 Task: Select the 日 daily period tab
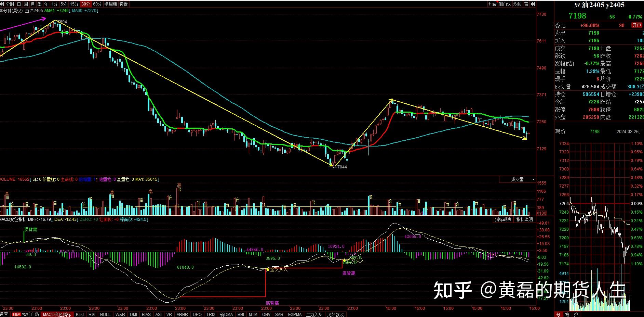pos(19,4)
